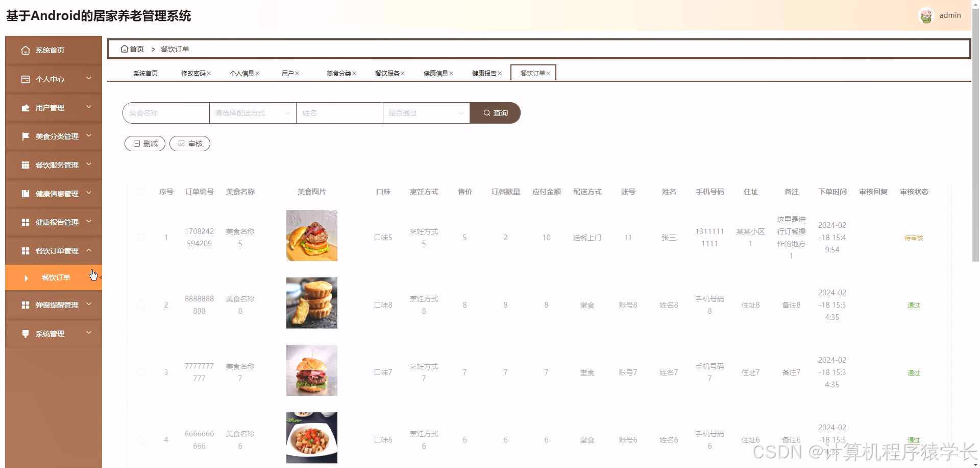980x468 pixels.
Task: Close the 餐饮服务 tab
Action: [403, 74]
